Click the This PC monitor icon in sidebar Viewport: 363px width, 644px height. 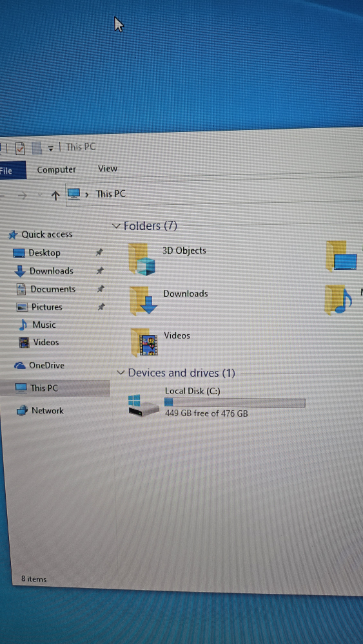coord(21,388)
